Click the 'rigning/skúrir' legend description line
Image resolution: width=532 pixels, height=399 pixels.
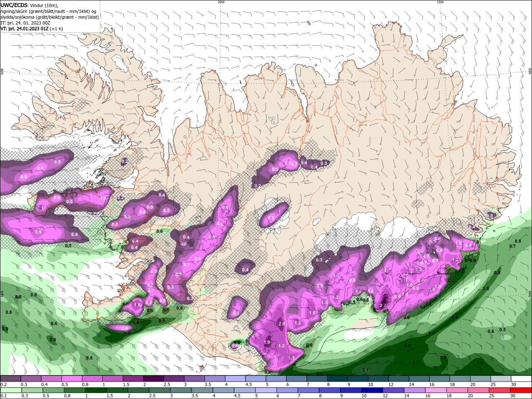(48, 11)
